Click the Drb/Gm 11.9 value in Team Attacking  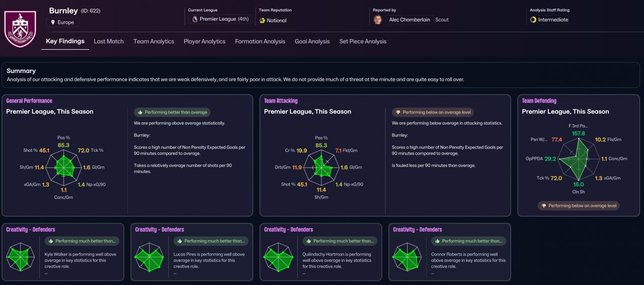[x=297, y=167]
